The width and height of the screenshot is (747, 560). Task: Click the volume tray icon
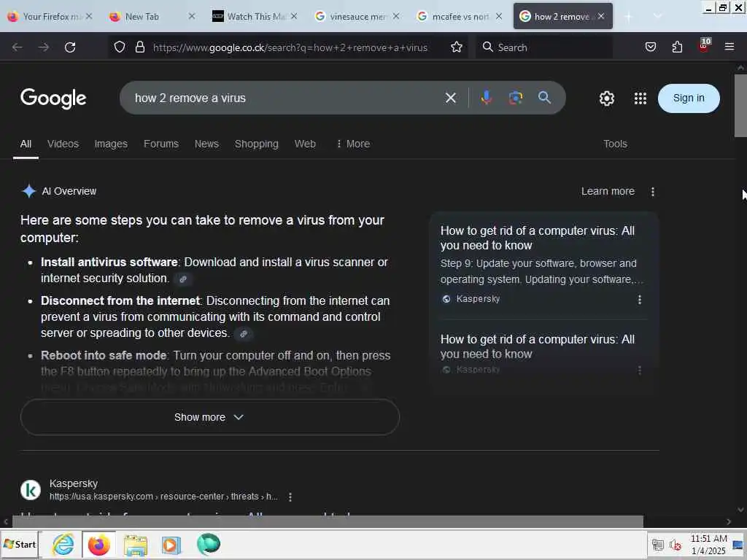[675, 545]
